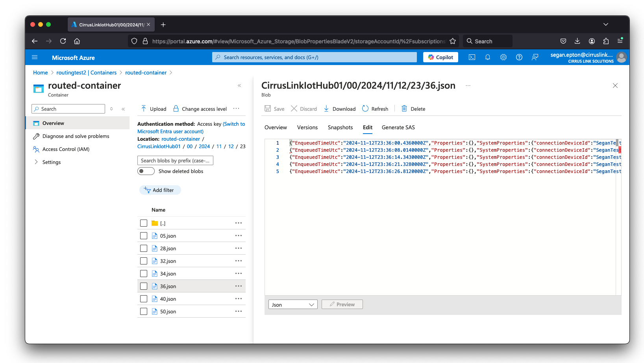
Task: Check the box for 28.json
Action: [x=144, y=248]
